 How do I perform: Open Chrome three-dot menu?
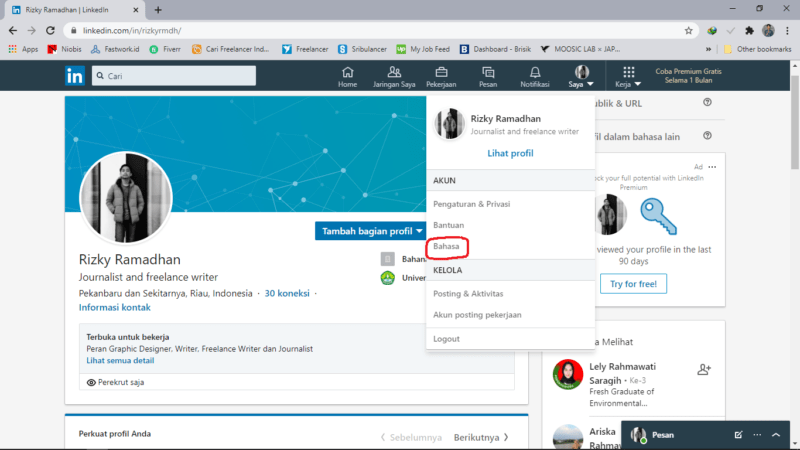click(x=787, y=31)
